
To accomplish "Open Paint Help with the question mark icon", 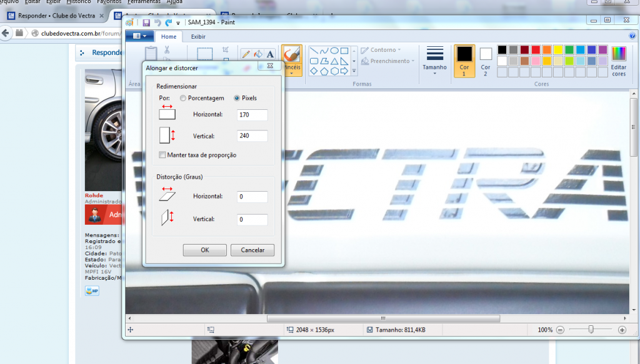I will pyautogui.click(x=632, y=36).
